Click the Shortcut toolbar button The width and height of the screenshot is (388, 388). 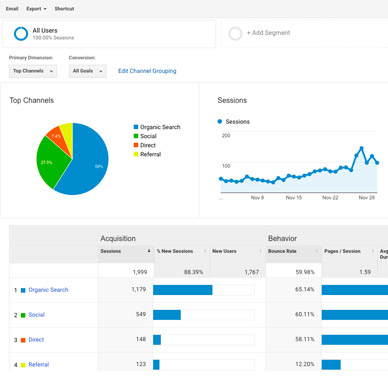pyautogui.click(x=64, y=9)
